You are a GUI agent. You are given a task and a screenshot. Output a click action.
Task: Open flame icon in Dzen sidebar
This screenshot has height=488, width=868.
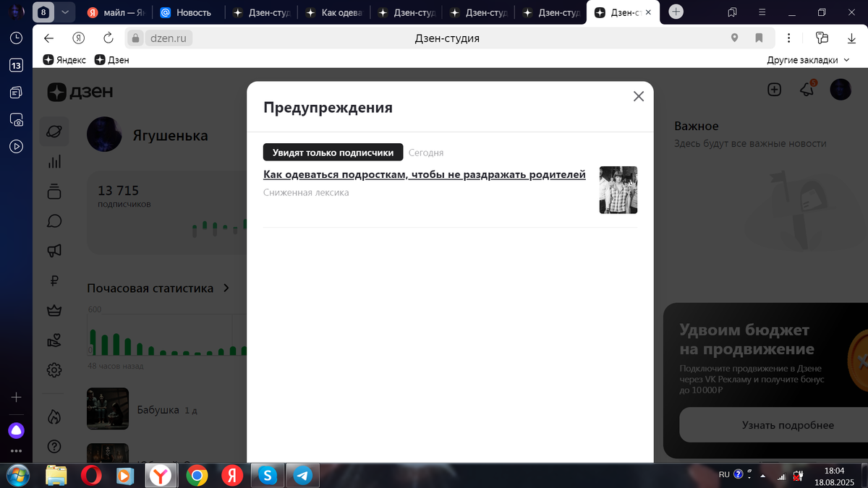[54, 417]
